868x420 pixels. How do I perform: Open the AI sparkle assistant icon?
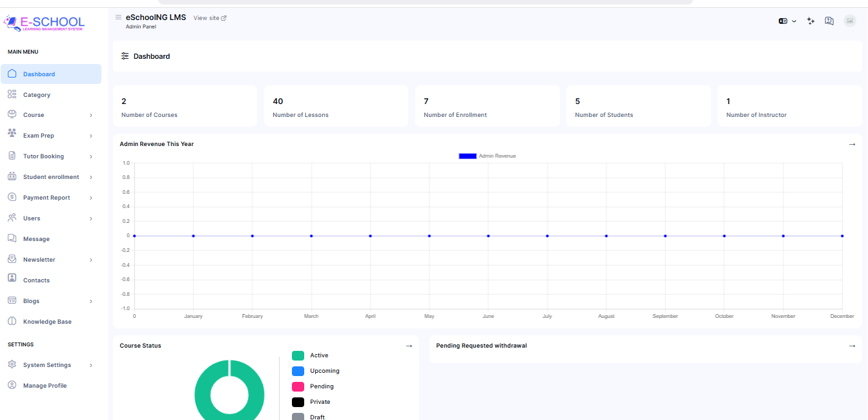(811, 21)
